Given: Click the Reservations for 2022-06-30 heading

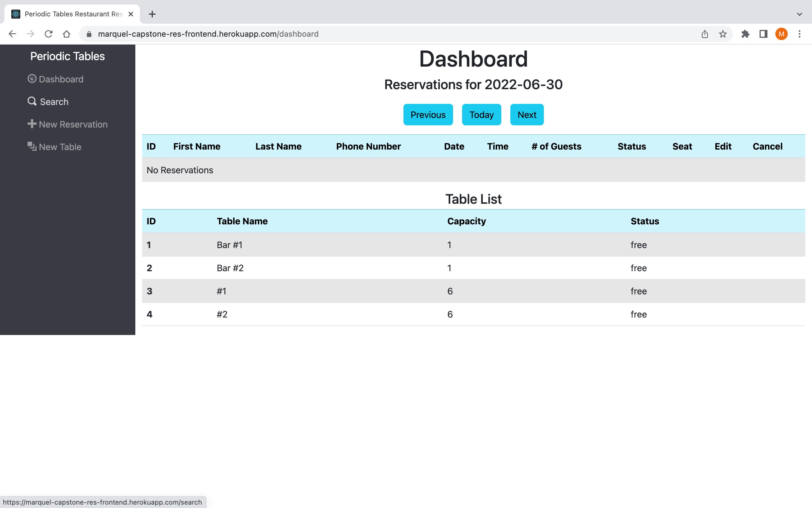Looking at the screenshot, I should tap(473, 84).
